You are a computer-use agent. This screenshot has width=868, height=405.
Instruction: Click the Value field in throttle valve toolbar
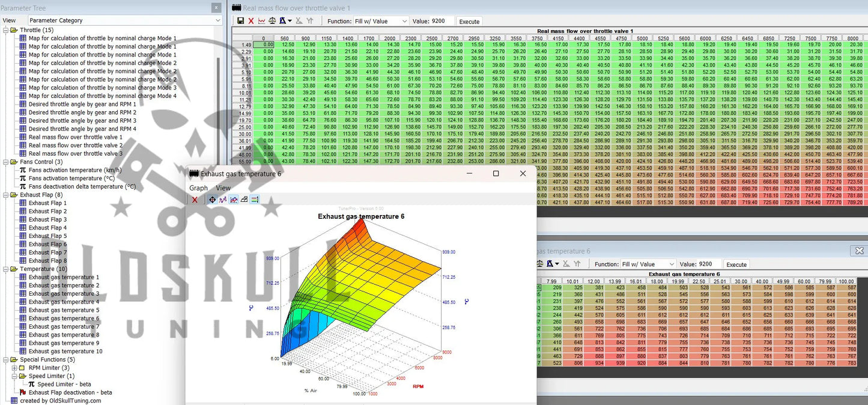[x=442, y=21]
